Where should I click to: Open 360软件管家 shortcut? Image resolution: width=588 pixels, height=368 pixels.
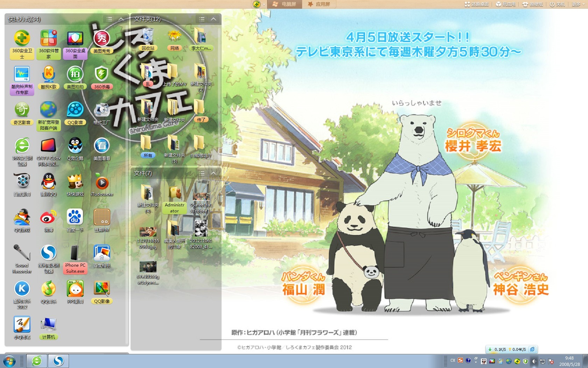click(49, 44)
